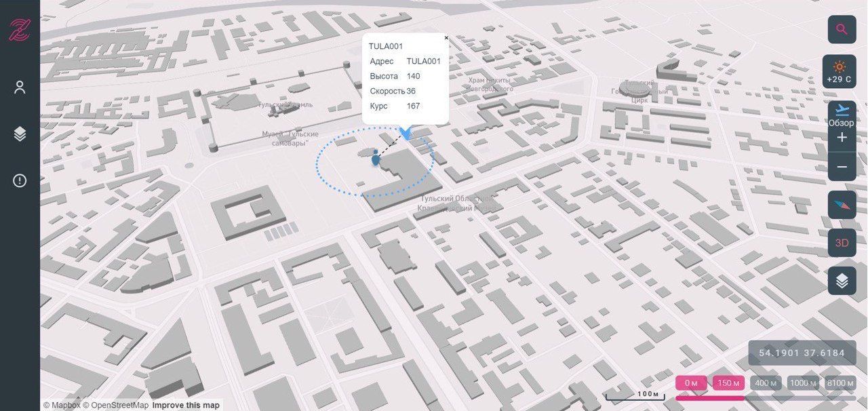
Task: Reset map orientation with compass button
Action: (x=842, y=205)
